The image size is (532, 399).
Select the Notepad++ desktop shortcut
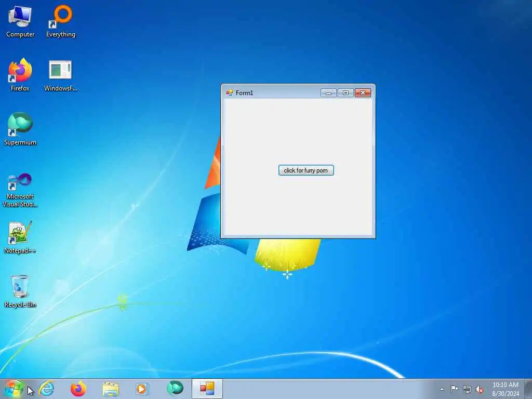tap(20, 237)
